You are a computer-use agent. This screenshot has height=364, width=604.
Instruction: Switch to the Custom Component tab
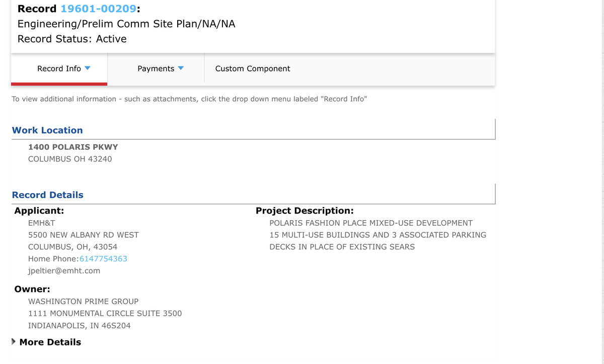[253, 68]
